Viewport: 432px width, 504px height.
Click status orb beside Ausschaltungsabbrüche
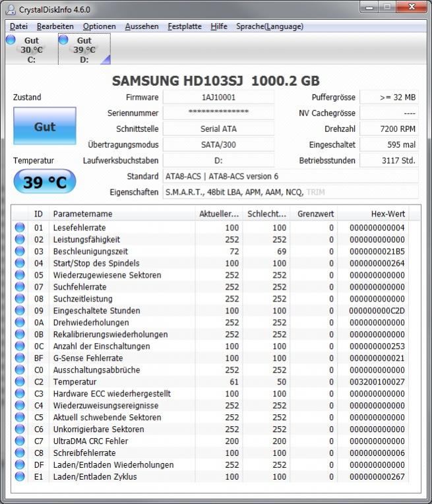[x=20, y=369]
